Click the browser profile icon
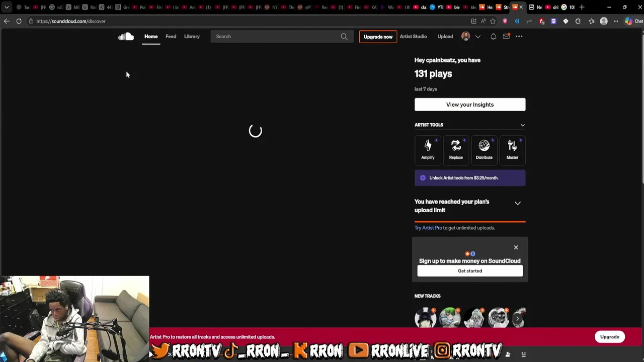The height and width of the screenshot is (362, 644). [x=604, y=21]
